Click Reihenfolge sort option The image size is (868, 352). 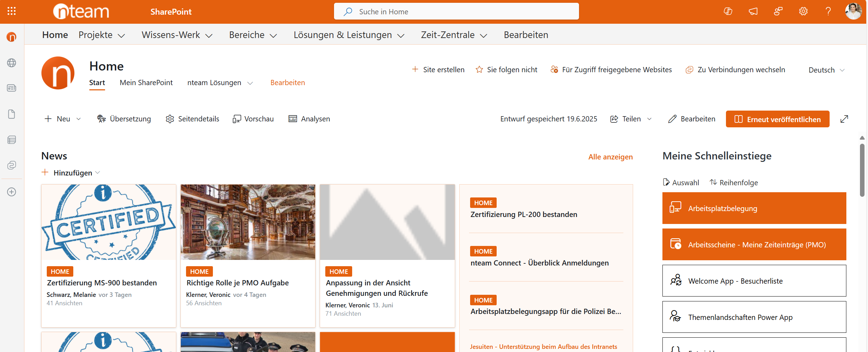734,182
